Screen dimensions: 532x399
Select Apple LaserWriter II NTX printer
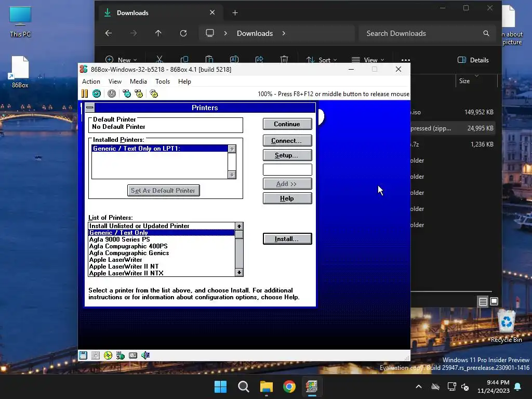161,273
